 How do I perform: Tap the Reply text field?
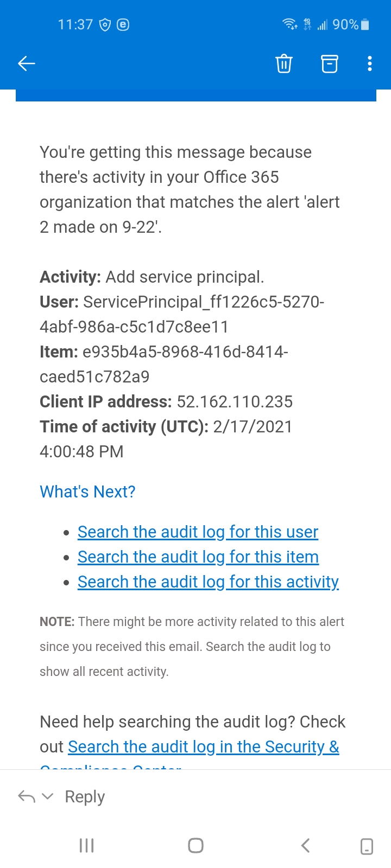click(x=85, y=796)
